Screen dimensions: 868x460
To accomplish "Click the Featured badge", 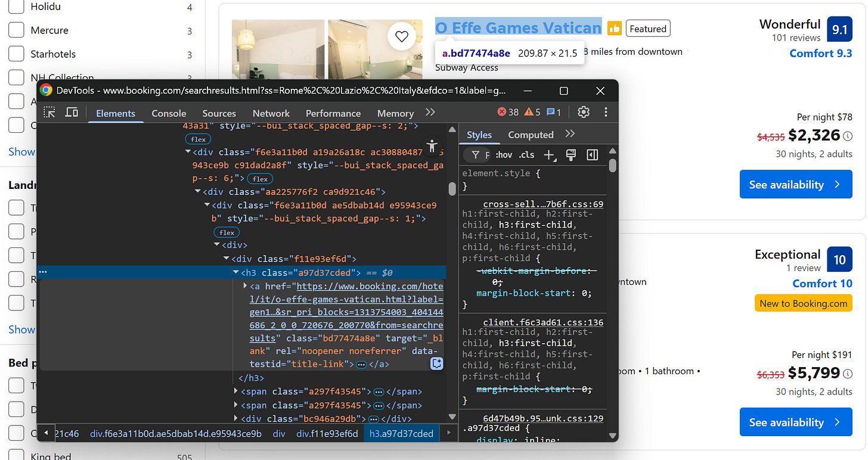I will 648,29.
